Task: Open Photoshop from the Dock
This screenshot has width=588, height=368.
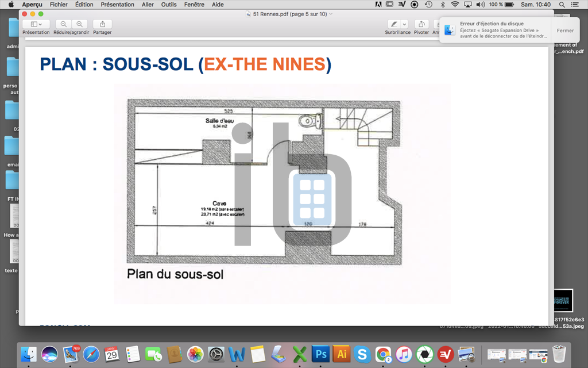Action: pyautogui.click(x=320, y=352)
